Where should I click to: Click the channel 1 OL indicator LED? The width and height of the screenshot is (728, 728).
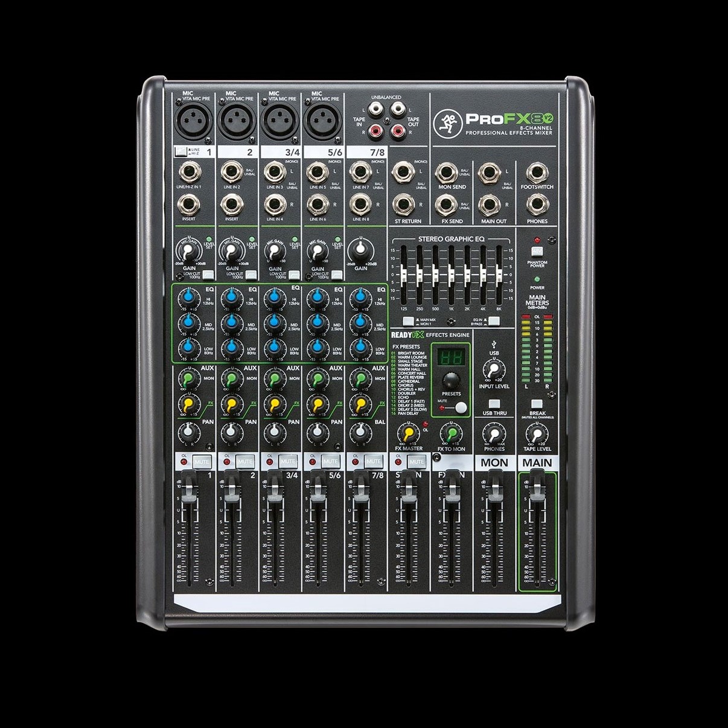click(185, 462)
